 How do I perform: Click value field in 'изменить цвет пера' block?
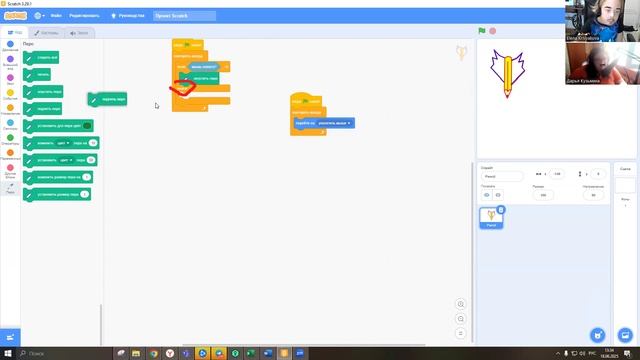click(x=93, y=143)
